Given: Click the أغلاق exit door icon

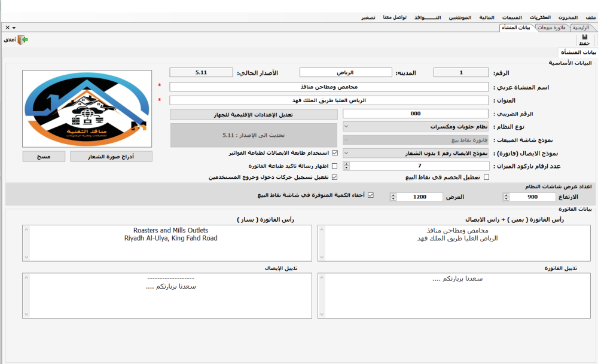Looking at the screenshot, I should click(x=23, y=40).
